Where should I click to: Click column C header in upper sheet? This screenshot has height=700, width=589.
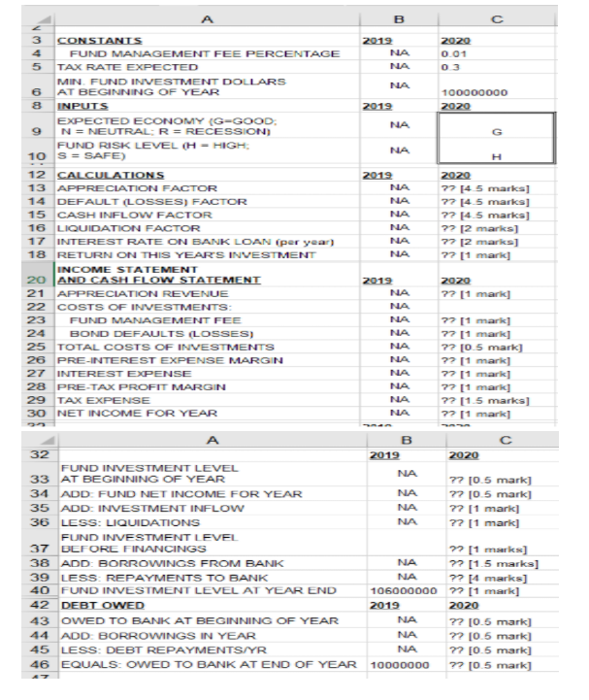coord(497,19)
